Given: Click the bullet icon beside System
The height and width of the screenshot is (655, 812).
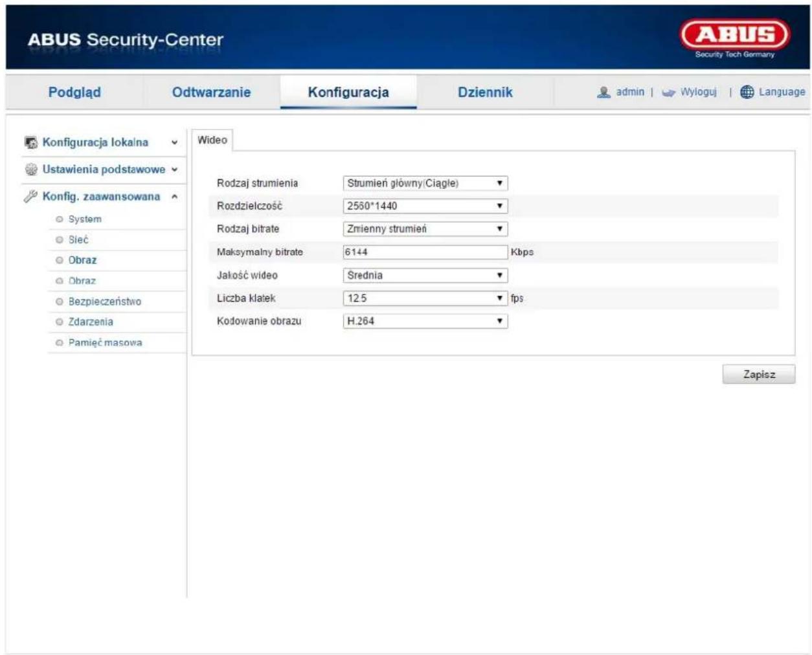Looking at the screenshot, I should pyautogui.click(x=60, y=219).
